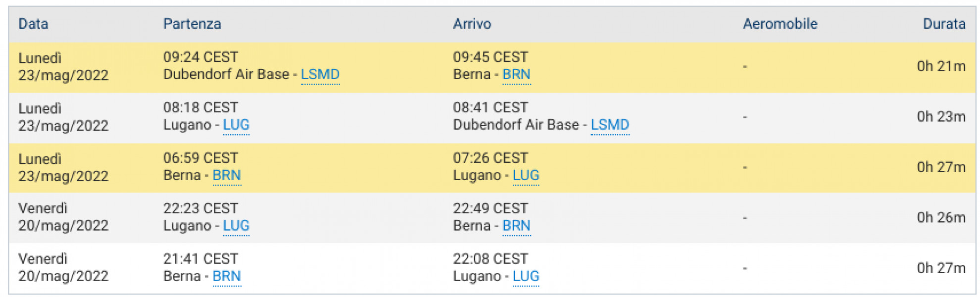This screenshot has width=980, height=297.
Task: Open LUG link for 08:18 departure
Action: tap(236, 125)
